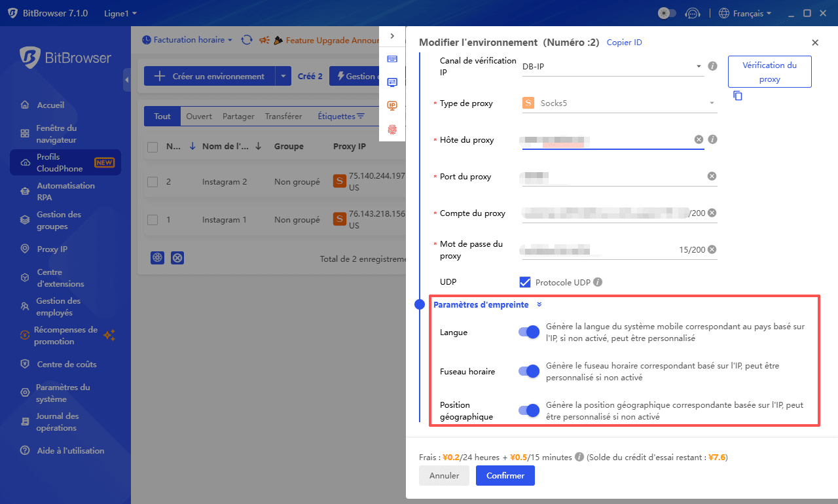Viewport: 838px width, 504px height.
Task: Switch to the Partager tab
Action: coord(238,117)
